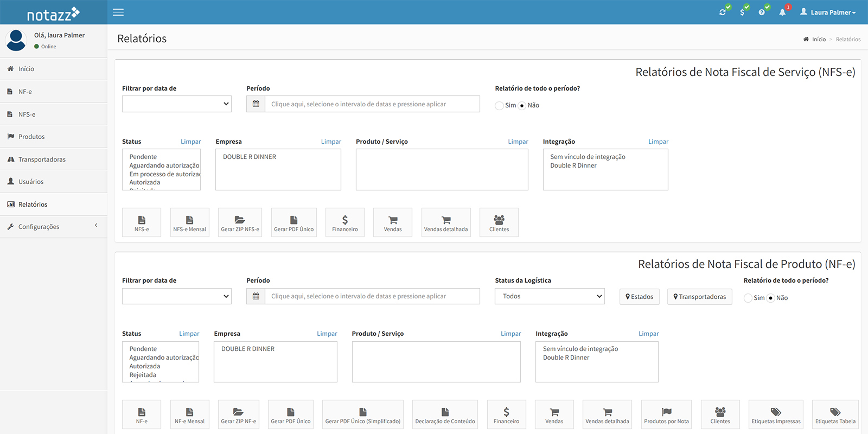
Task: Click Gerar ZIP NF-e button
Action: [239, 414]
